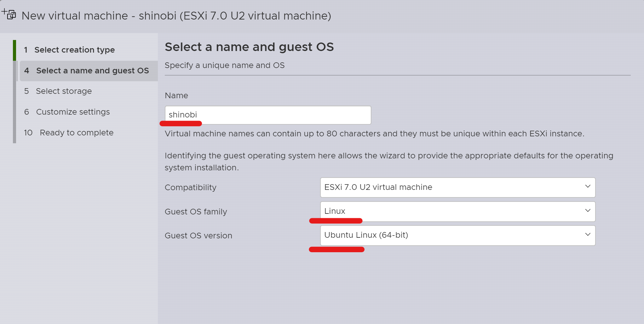Click the Specify a unique name and OS subtitle
The image size is (644, 324).
click(x=224, y=65)
